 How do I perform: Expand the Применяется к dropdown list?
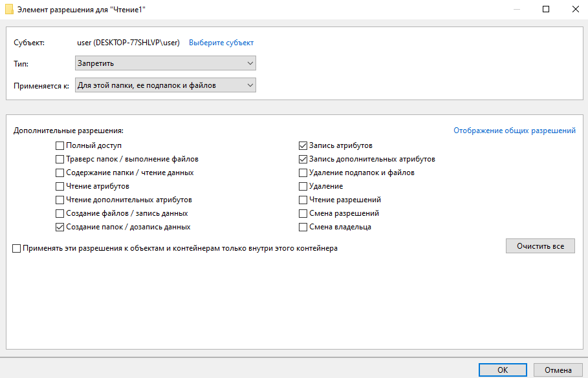(x=166, y=85)
